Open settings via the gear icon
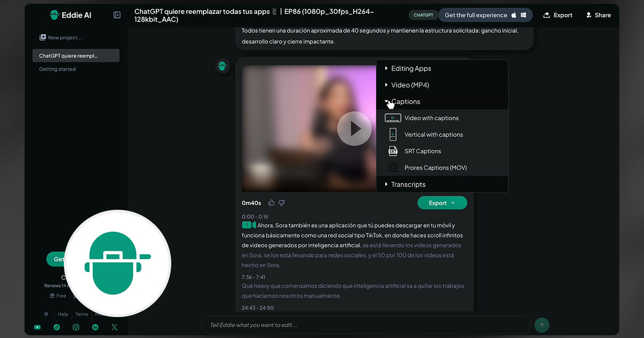Image resolution: width=644 pixels, height=338 pixels. tap(46, 314)
